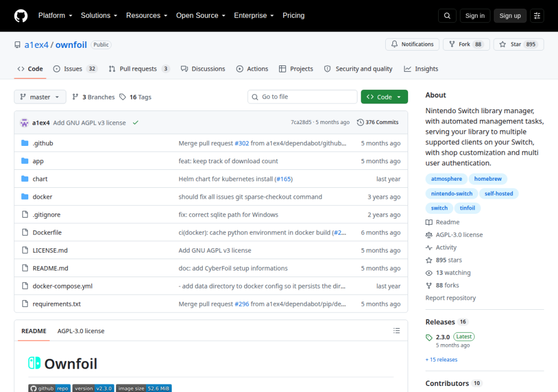This screenshot has width=558, height=392.
Task: Expand the Solutions menu
Action: tap(99, 16)
